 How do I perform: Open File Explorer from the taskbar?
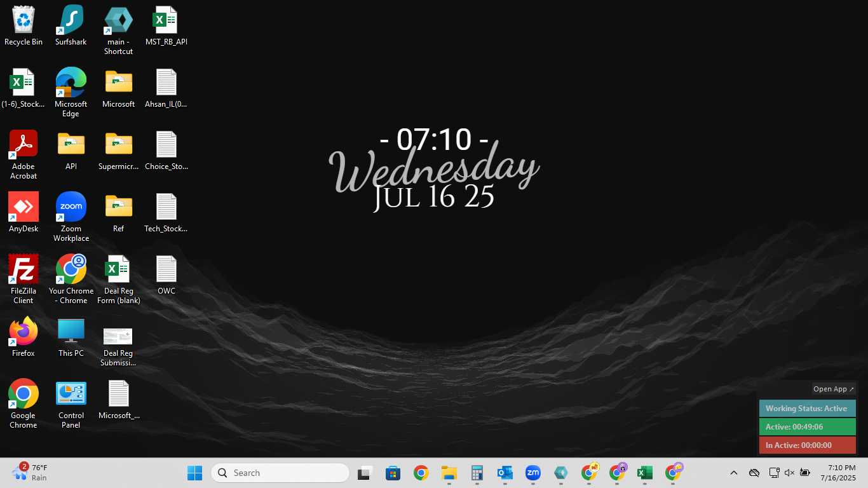(x=449, y=473)
